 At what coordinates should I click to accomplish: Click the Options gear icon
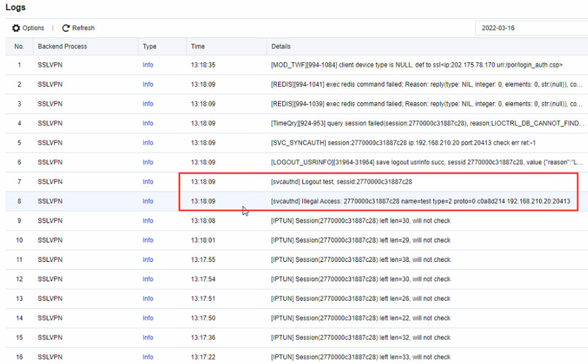[16, 28]
